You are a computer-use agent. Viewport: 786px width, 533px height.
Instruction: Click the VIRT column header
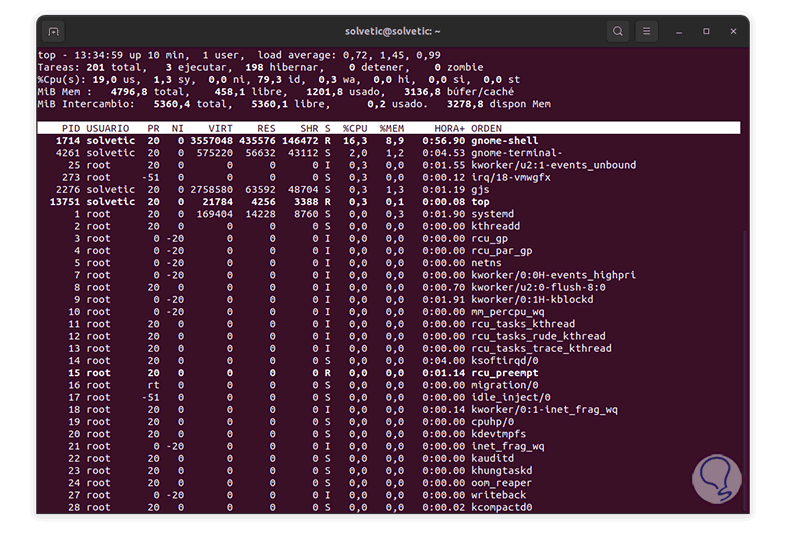[x=221, y=128]
